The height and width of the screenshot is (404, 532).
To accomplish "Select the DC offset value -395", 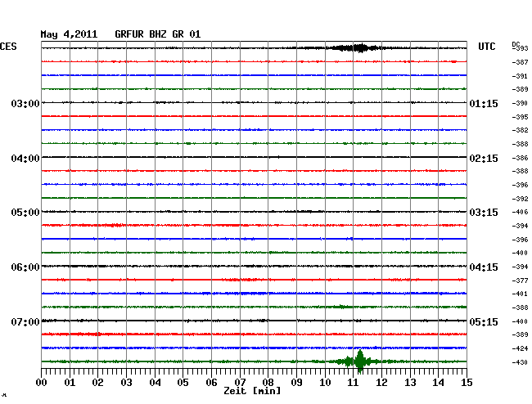I will [x=520, y=117].
